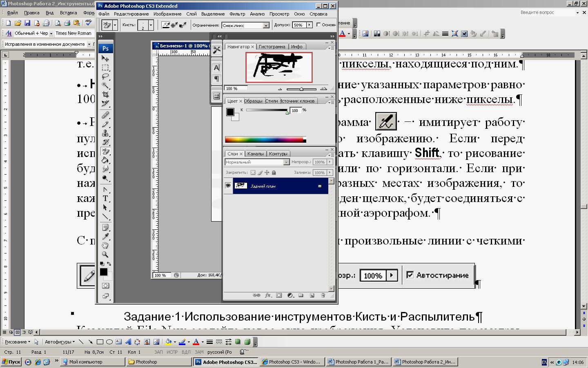Open the Вставка menu in Word
588x368 pixels.
pyautogui.click(x=68, y=13)
